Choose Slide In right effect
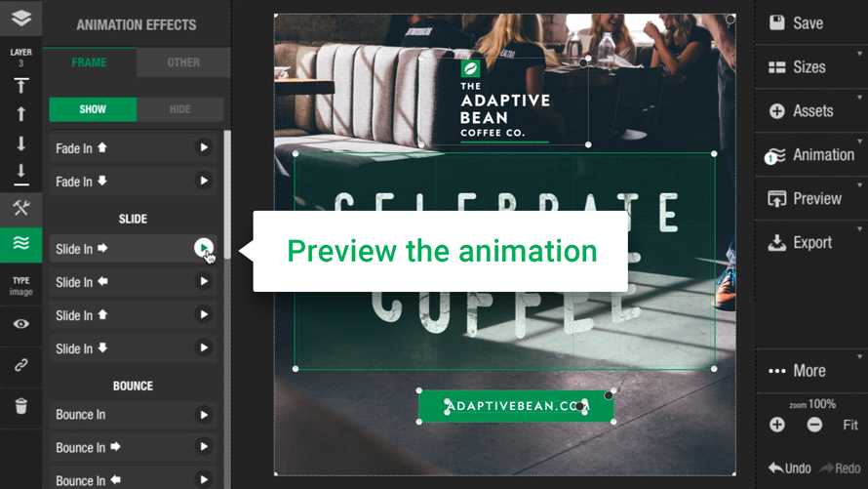Image resolution: width=868 pixels, height=489 pixels. coord(133,249)
